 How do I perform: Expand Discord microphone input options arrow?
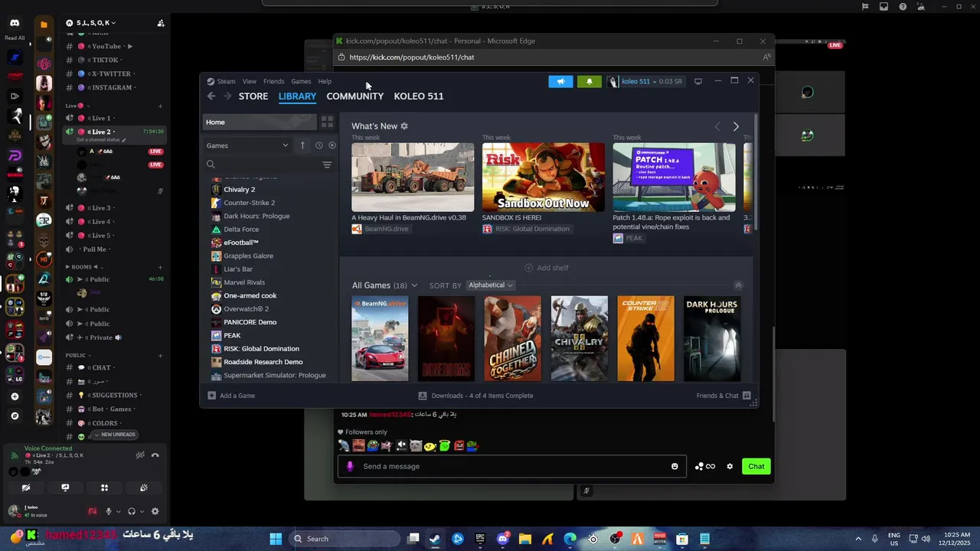(119, 511)
